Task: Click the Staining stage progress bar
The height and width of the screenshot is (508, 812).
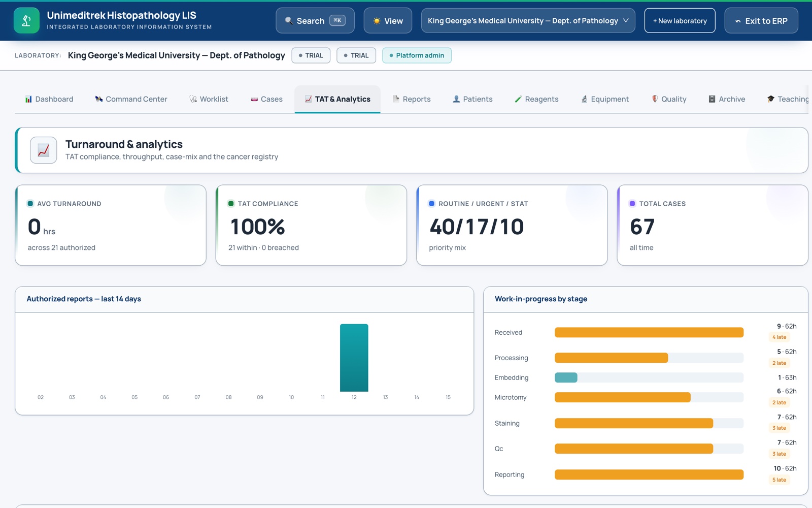Action: click(x=649, y=423)
